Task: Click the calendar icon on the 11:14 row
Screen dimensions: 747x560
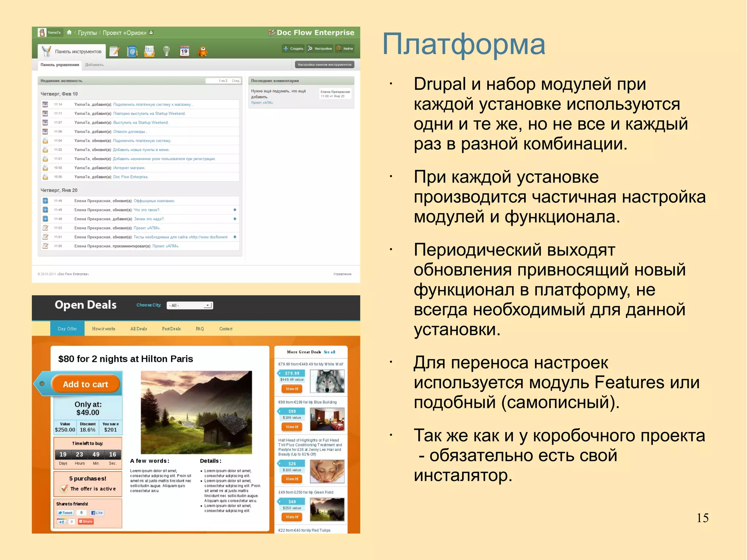Action: click(x=45, y=104)
